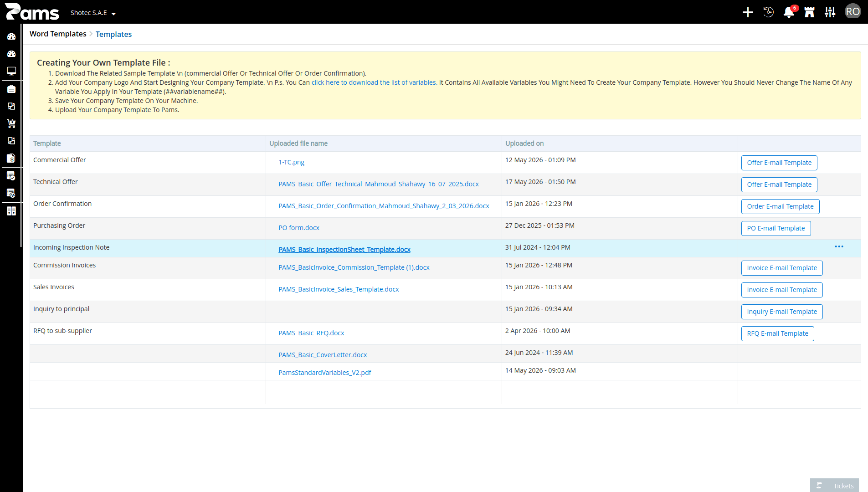The width and height of the screenshot is (868, 492).
Task: Click the castle tower icon in the header
Action: pos(810,12)
